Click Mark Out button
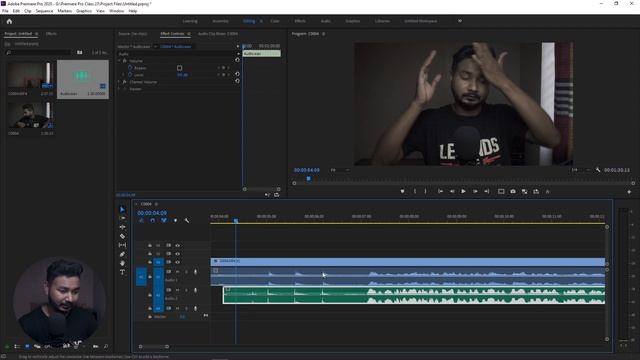Screen dimensions: 640x360 [x=425, y=191]
